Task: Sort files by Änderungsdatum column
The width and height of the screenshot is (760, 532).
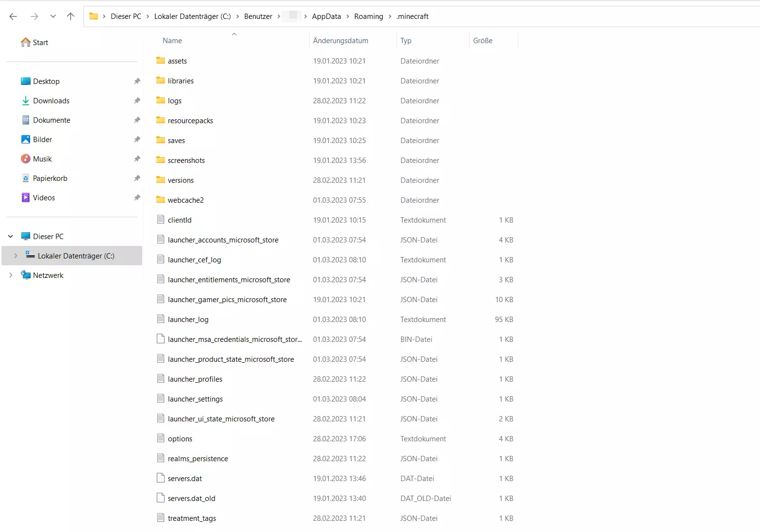Action: (x=340, y=41)
